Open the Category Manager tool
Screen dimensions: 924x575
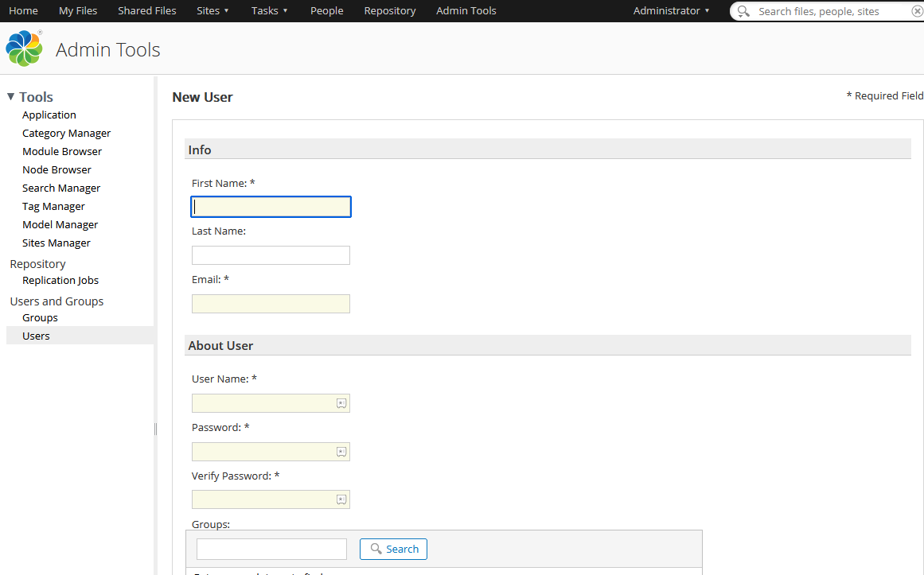(x=66, y=133)
